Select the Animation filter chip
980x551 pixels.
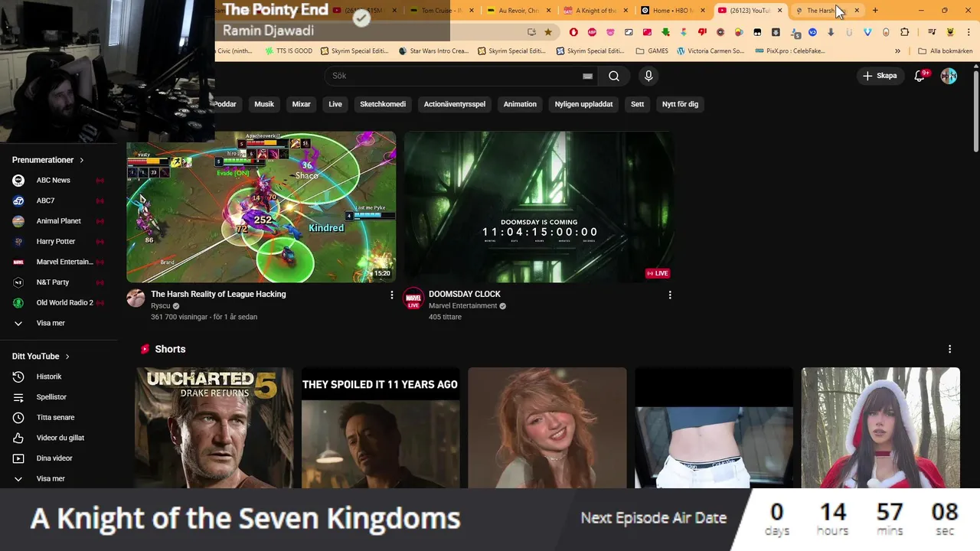(x=520, y=104)
